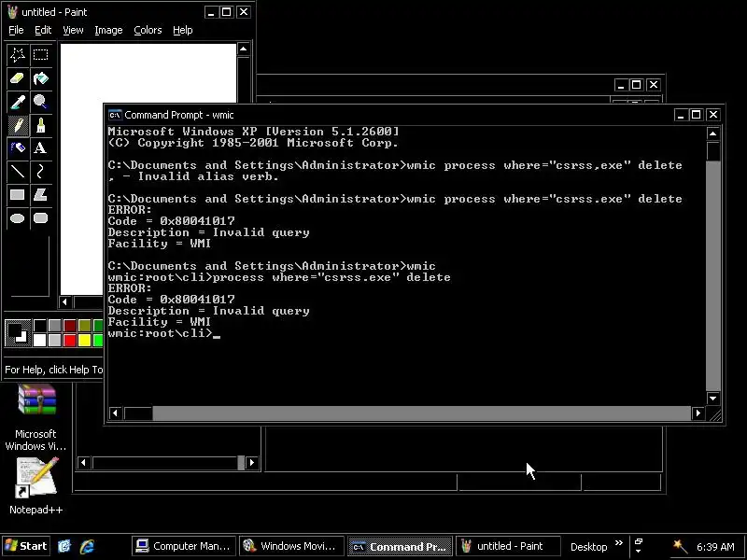Open the Notepad++ desktop shortcut
This screenshot has width=747, height=560.
[x=35, y=485]
